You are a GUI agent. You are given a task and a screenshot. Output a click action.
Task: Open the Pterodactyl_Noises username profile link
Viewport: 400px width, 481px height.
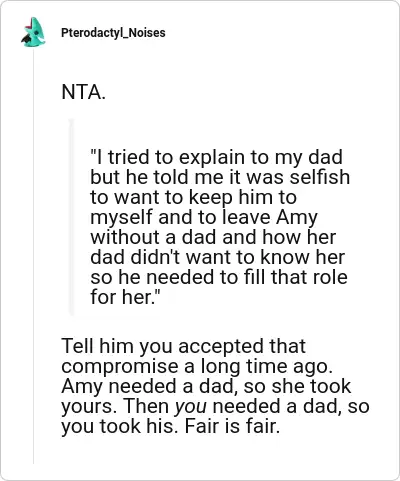pos(113,33)
